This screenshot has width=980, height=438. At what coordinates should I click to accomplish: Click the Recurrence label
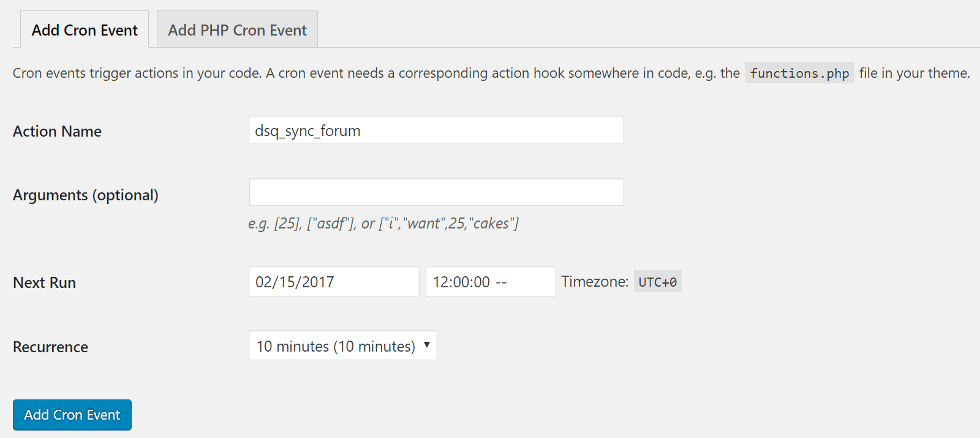[50, 347]
